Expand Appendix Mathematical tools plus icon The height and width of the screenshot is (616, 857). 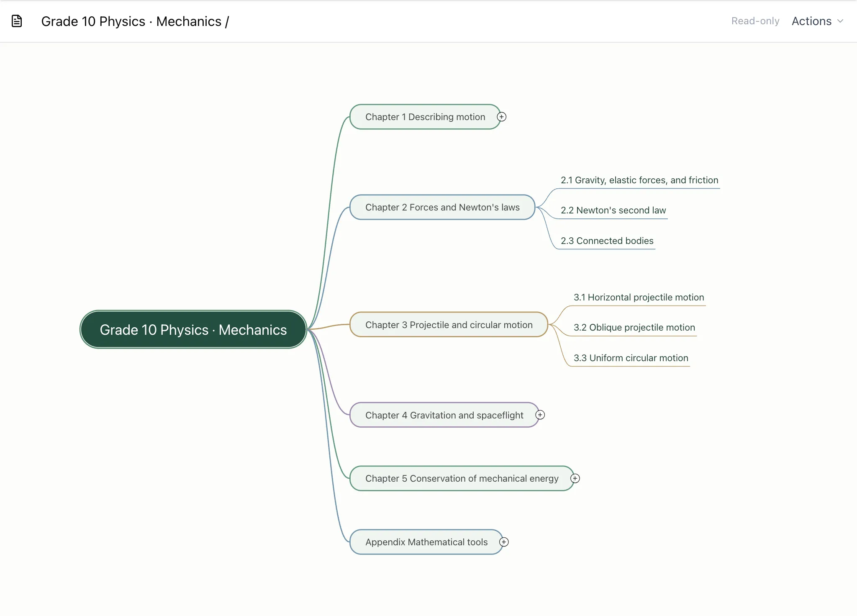504,542
